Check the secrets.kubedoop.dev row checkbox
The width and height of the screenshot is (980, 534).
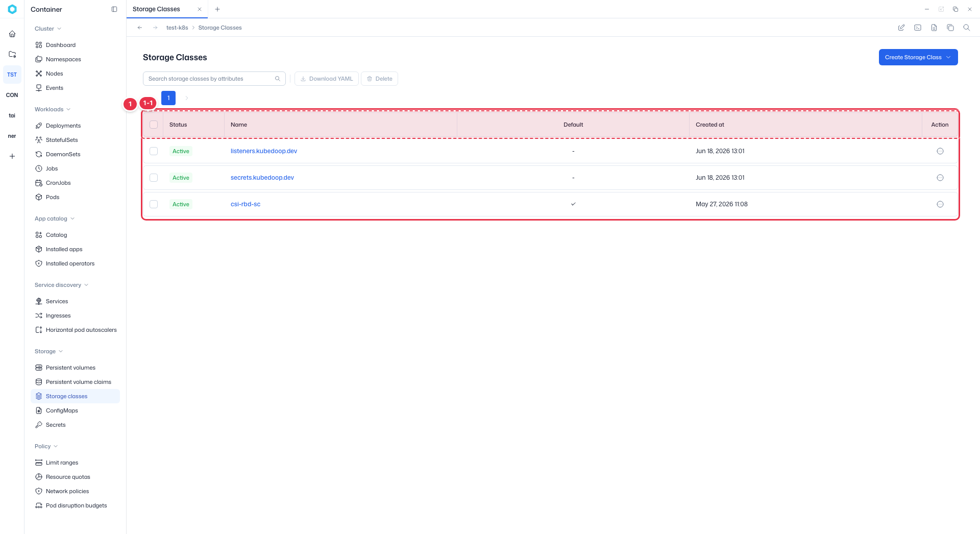(x=154, y=178)
